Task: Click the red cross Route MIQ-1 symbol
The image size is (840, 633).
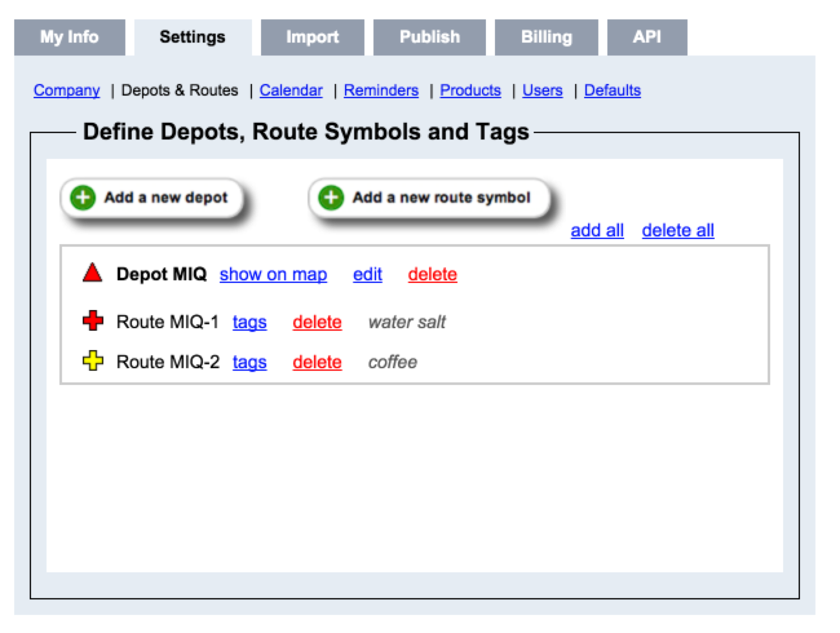Action: tap(93, 320)
